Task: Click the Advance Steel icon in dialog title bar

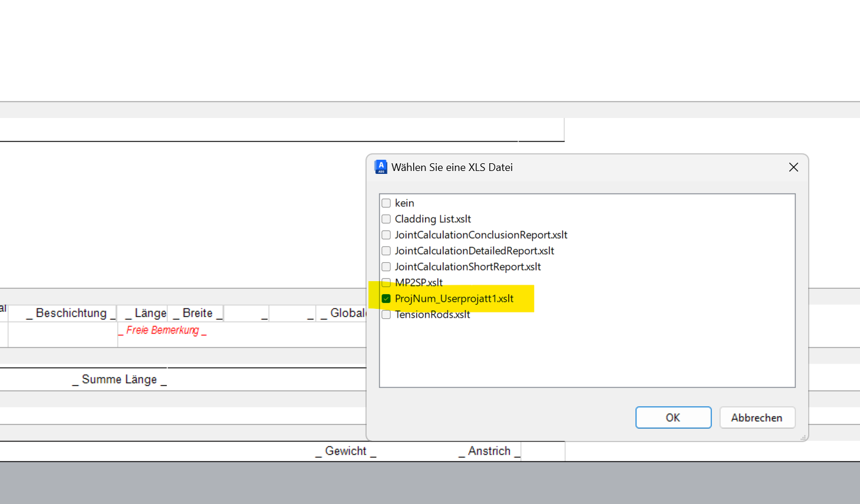Action: (x=381, y=167)
